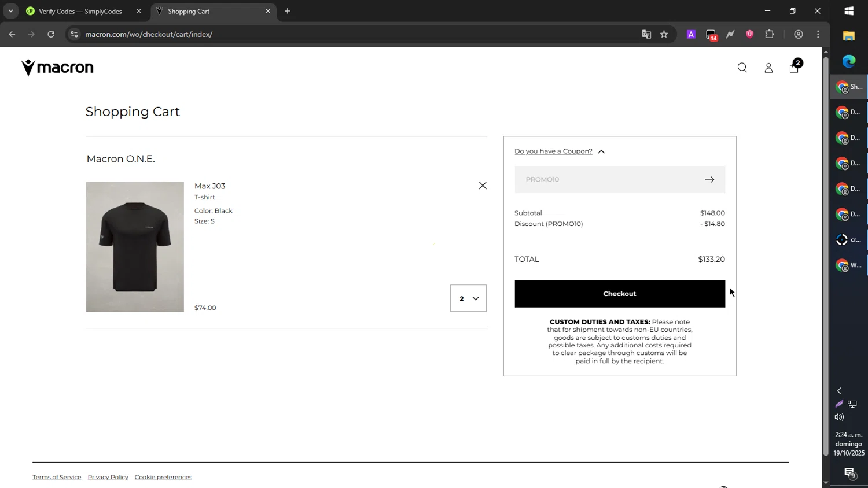View site information icon in address bar
Image resolution: width=868 pixels, height=488 pixels.
73,35
